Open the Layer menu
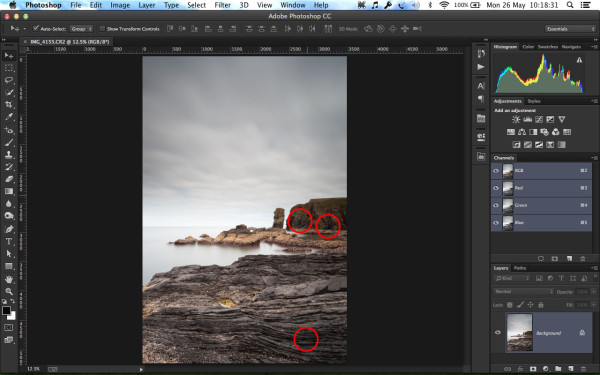Image resolution: width=600 pixels, height=375 pixels. click(147, 5)
